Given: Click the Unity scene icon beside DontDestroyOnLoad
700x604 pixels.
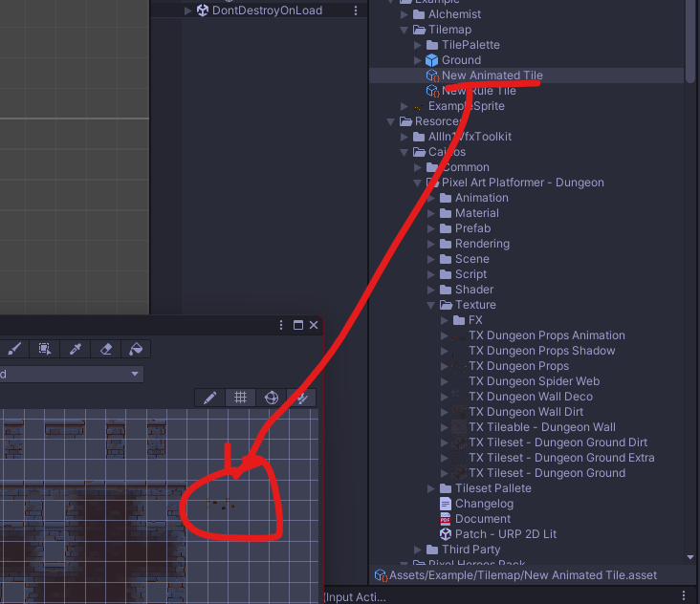Looking at the screenshot, I should [x=203, y=11].
